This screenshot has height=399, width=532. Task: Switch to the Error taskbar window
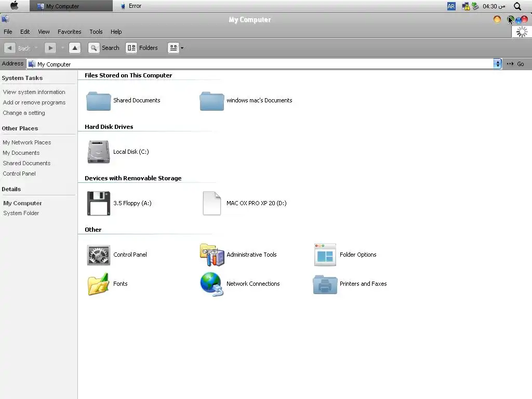(131, 6)
